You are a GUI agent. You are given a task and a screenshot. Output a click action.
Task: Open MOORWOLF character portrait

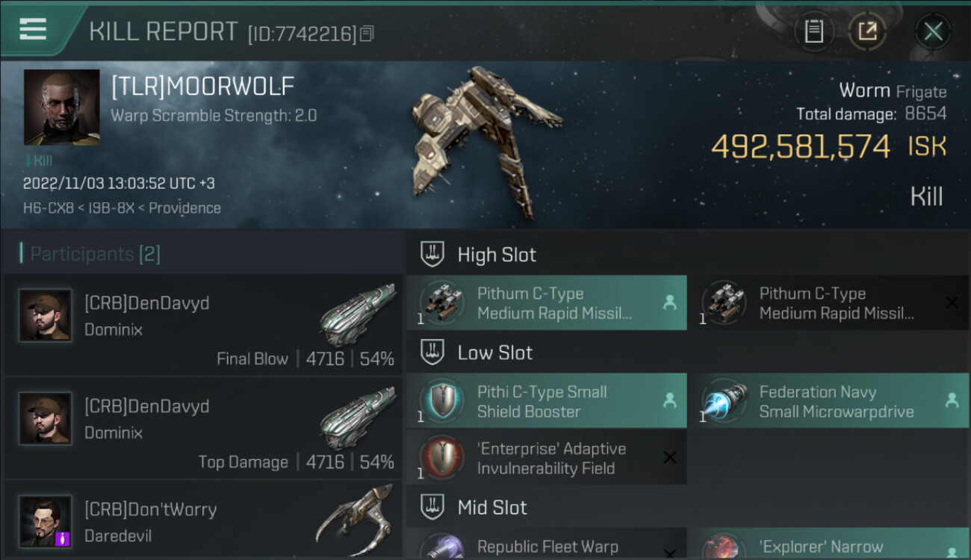tap(61, 107)
